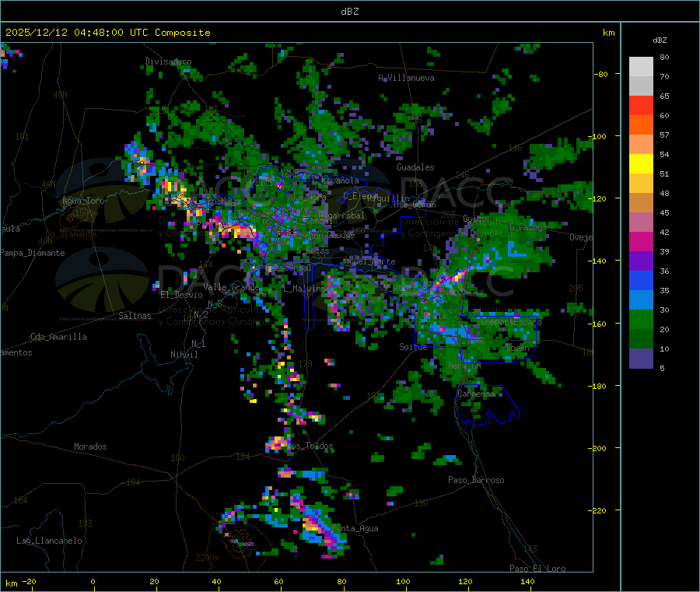The image size is (700, 592).
Task: Click the red 60-65 dBZ legend swatch
Action: point(641,105)
